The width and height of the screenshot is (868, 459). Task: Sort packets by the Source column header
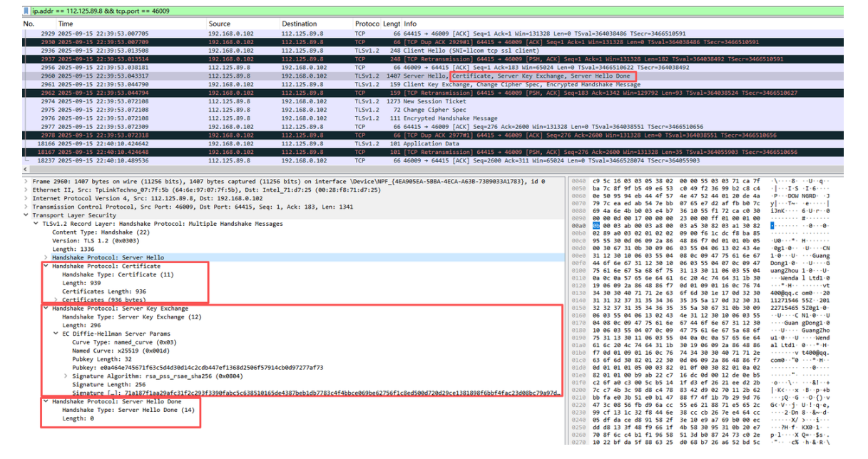pyautogui.click(x=220, y=24)
